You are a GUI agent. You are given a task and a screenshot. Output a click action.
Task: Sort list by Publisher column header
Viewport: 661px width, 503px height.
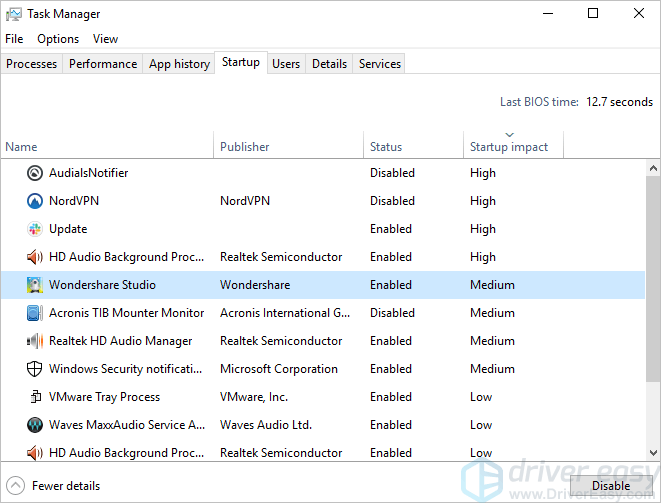click(x=245, y=147)
